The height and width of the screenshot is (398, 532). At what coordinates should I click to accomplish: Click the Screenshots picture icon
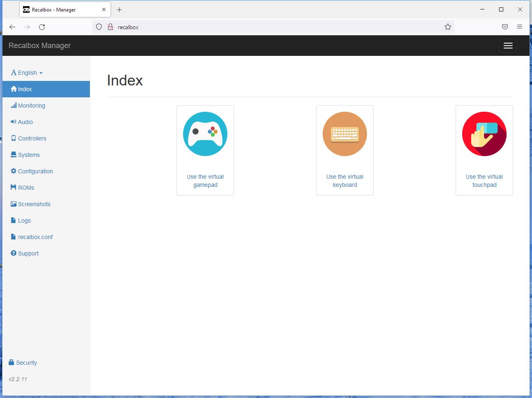[x=14, y=204]
